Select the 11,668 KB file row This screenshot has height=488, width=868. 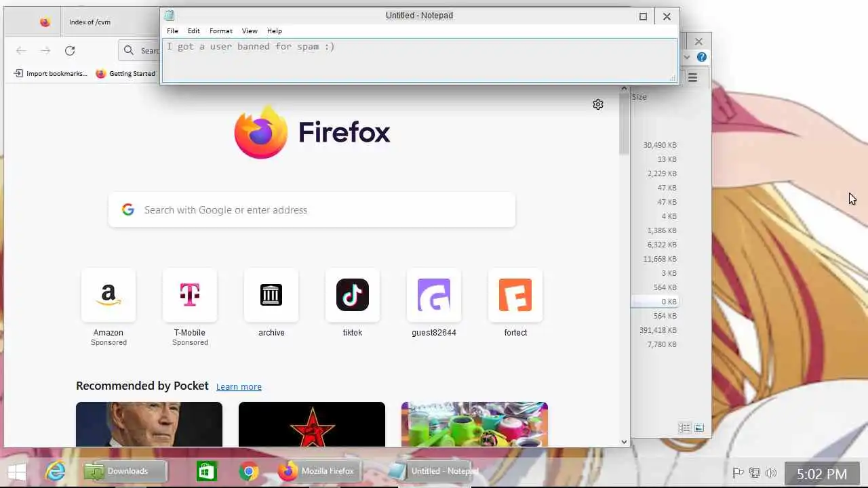click(655, 259)
